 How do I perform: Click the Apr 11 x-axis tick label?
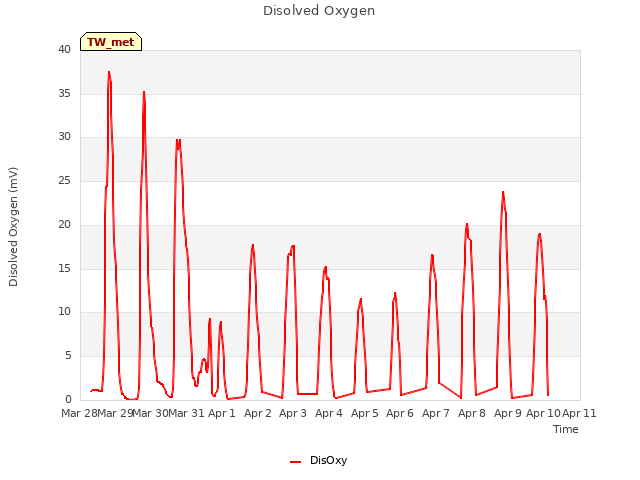(x=580, y=413)
